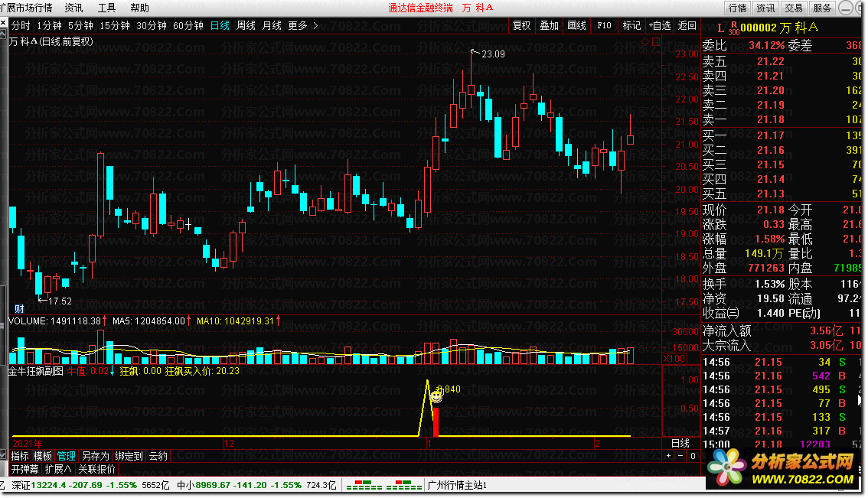Open the 工具 menu
The width and height of the screenshot is (868, 498).
click(x=106, y=8)
